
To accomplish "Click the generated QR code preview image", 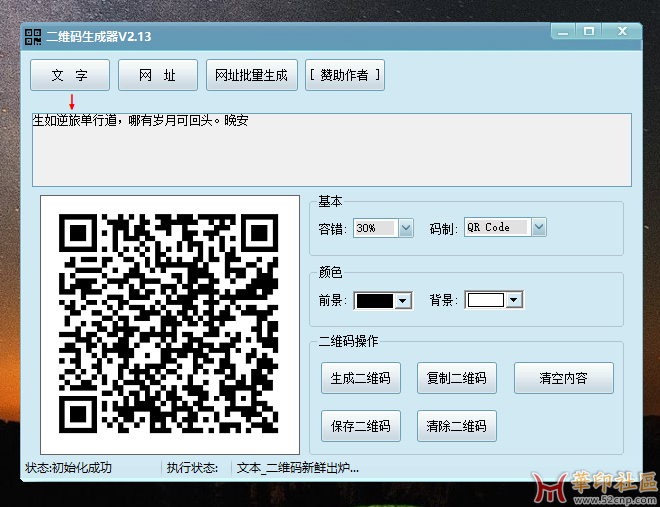I will 169,324.
